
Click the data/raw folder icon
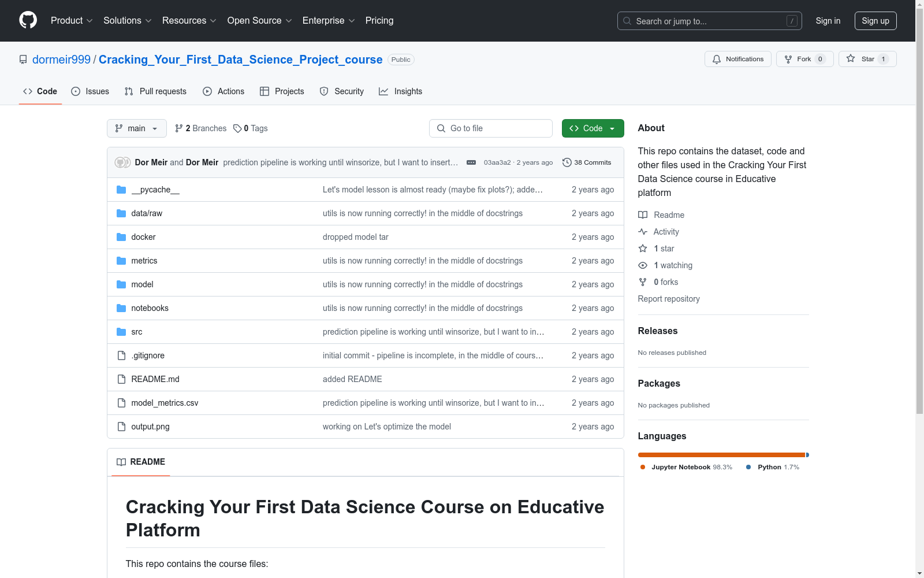pos(121,213)
